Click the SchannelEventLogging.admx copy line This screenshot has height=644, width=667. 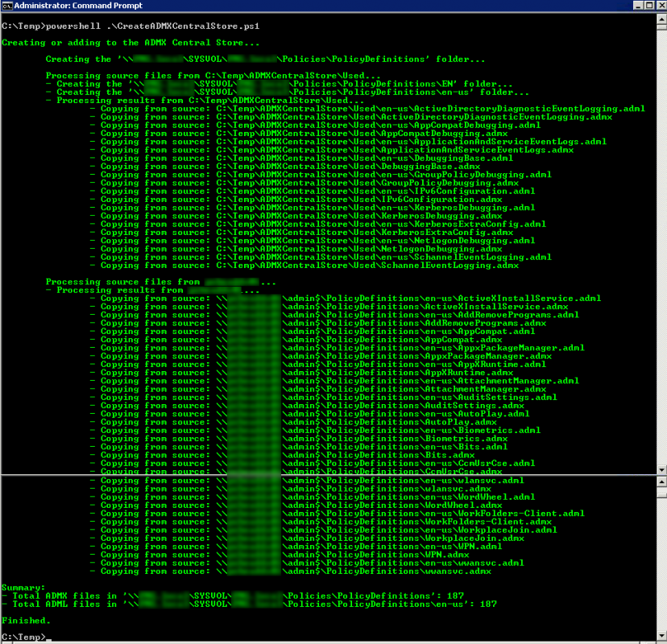tap(304, 266)
